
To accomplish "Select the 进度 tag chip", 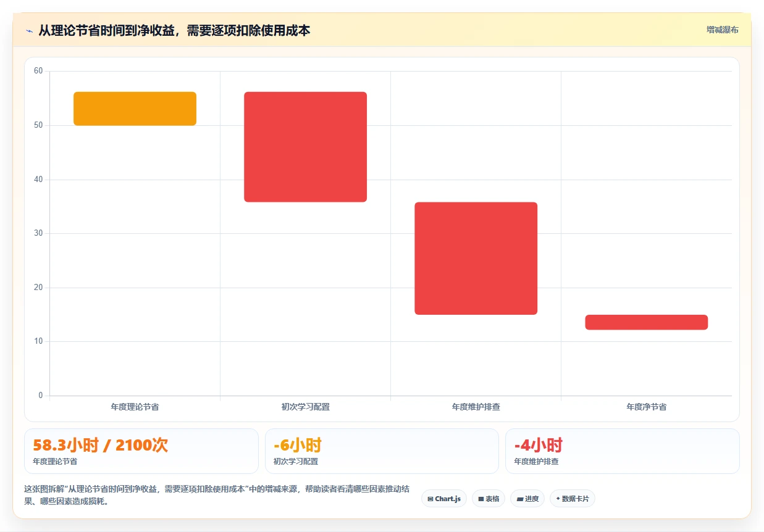I will (x=527, y=499).
